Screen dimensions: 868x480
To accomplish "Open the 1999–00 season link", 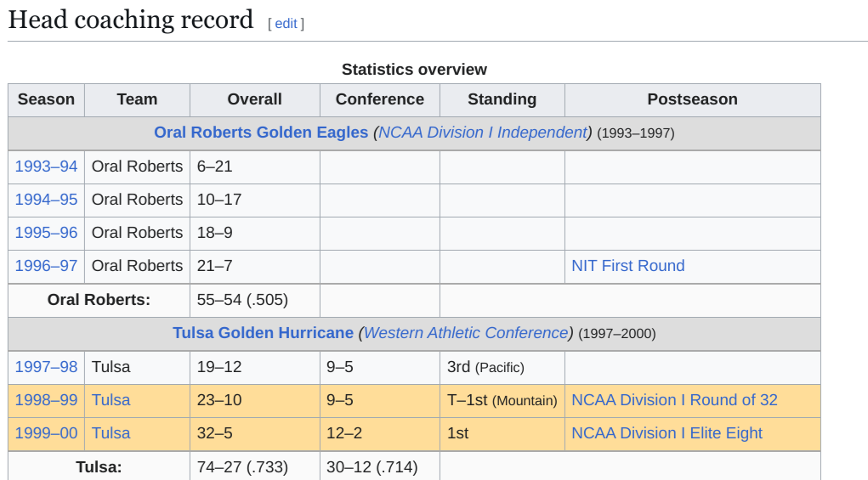I will [46, 433].
